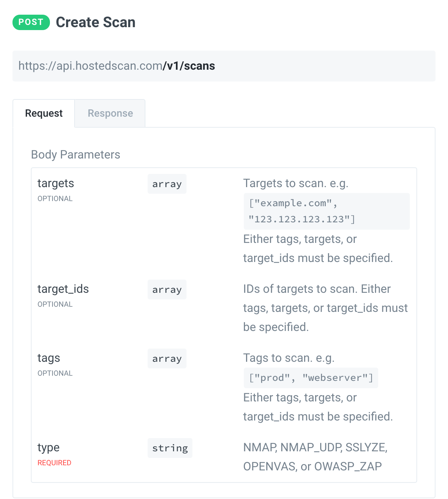The image size is (448, 499).
Task: Click the string type badge next to type
Action: click(x=170, y=448)
